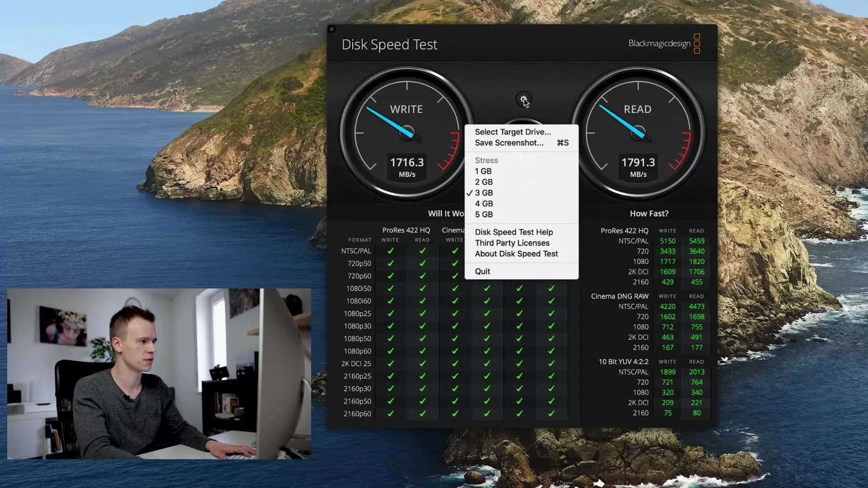
Task: Choose Save Screenshot... from the menu
Action: (x=521, y=143)
